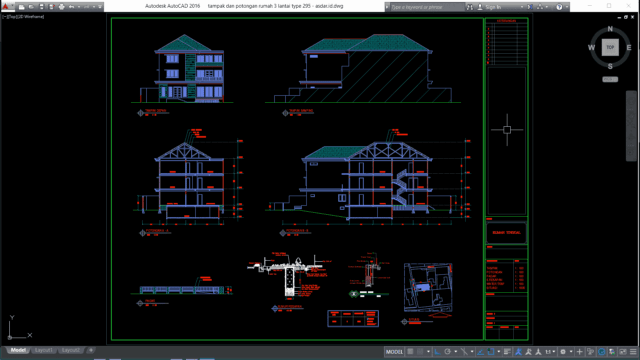Click the plus tab to add new layout

(x=91, y=350)
